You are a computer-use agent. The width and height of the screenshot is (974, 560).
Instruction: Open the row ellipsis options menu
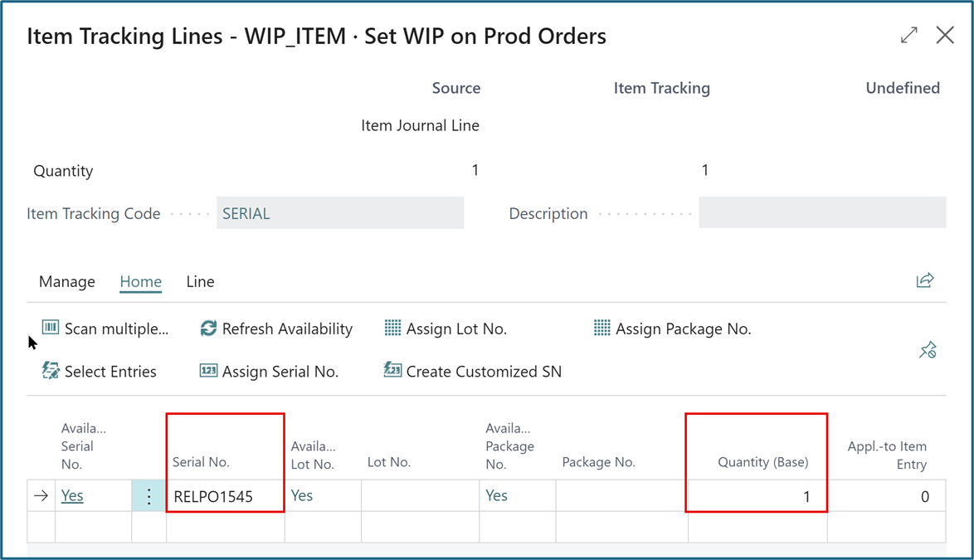pyautogui.click(x=148, y=494)
